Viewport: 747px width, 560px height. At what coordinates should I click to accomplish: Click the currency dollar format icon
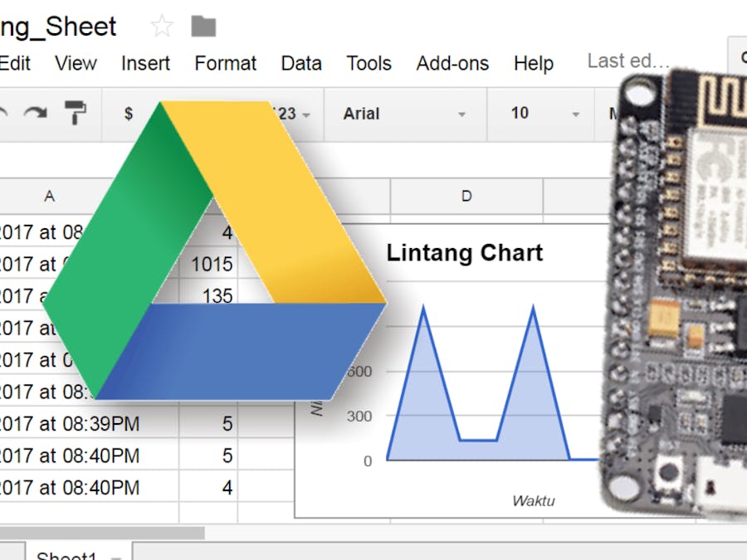[x=128, y=114]
